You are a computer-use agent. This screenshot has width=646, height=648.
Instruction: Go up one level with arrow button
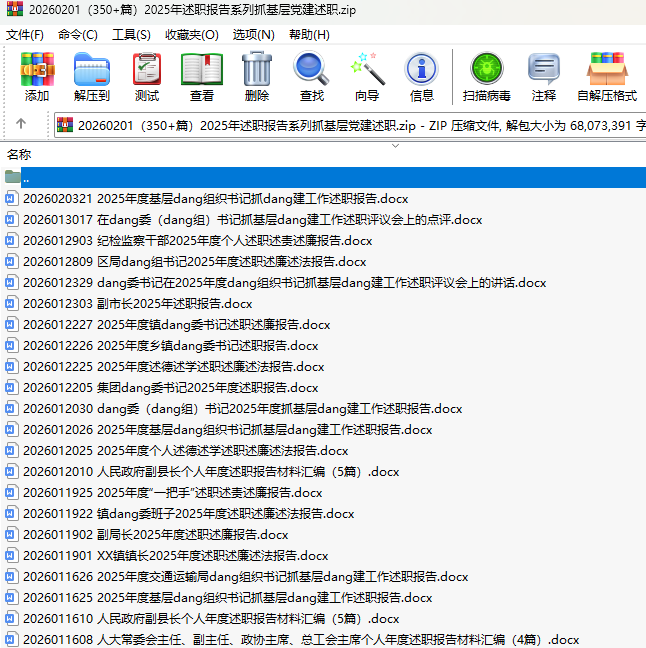(x=21, y=125)
